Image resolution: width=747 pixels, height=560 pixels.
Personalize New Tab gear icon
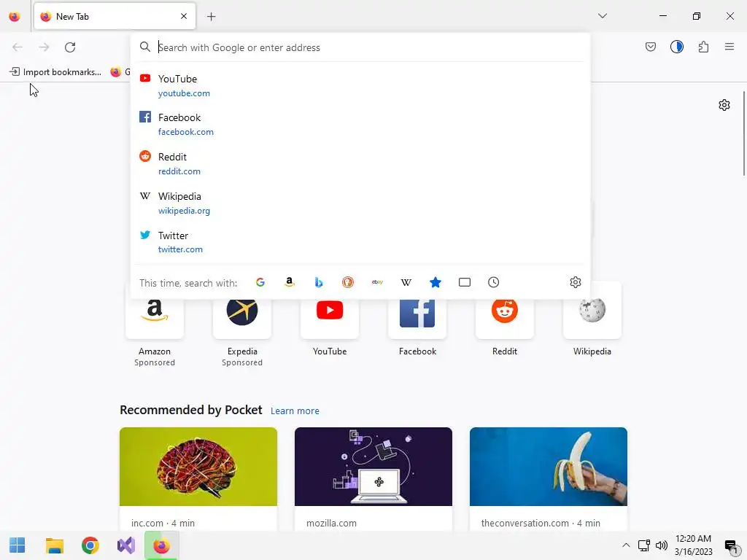pos(724,105)
